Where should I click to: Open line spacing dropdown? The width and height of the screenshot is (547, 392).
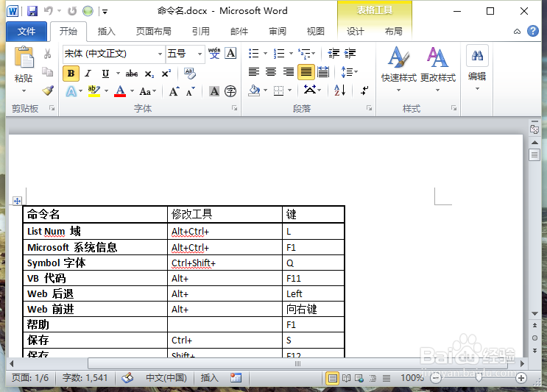click(x=350, y=72)
